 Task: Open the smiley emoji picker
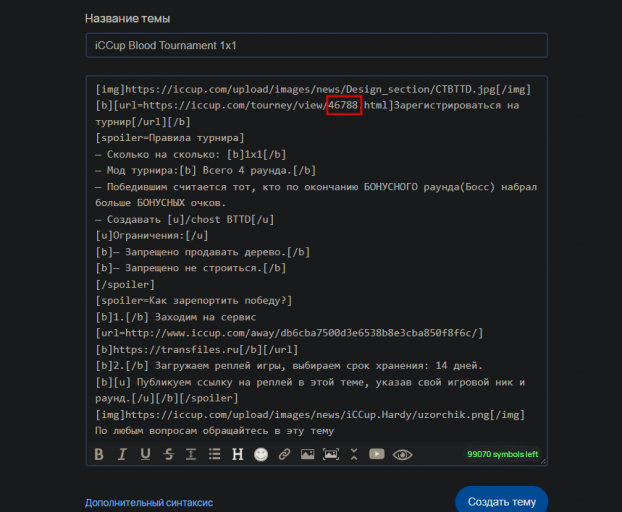tap(261, 454)
